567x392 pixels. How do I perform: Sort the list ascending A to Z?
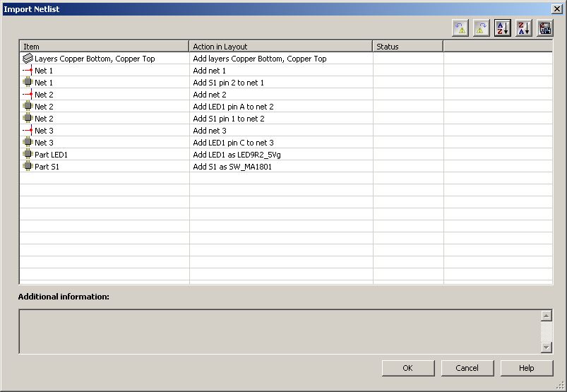[503, 28]
